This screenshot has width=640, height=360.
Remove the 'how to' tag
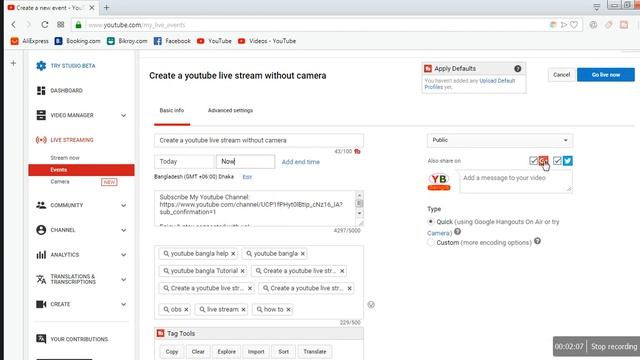click(x=288, y=310)
